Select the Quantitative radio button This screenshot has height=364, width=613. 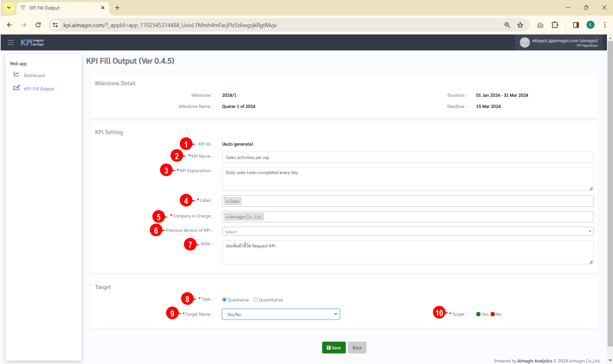point(255,300)
